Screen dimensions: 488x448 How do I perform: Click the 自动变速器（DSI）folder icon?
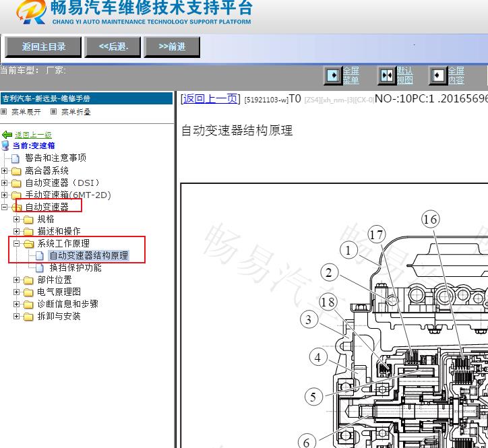16,183
